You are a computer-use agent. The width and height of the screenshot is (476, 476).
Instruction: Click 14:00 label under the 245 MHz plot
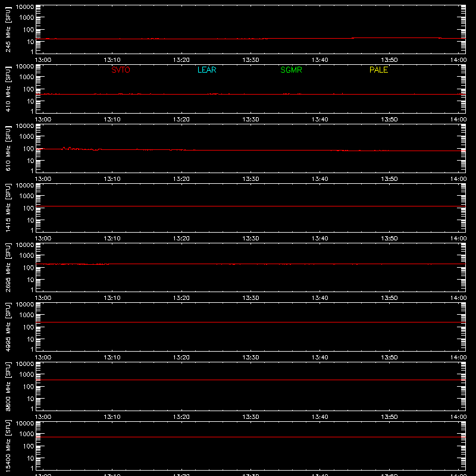[x=458, y=60]
